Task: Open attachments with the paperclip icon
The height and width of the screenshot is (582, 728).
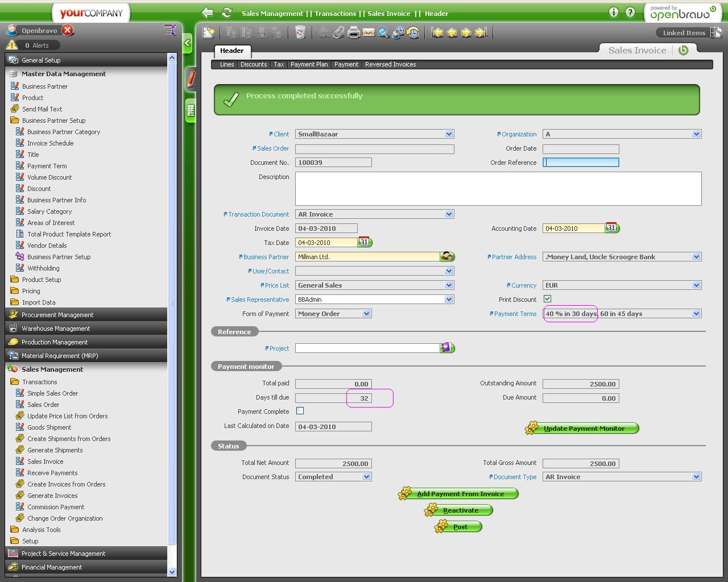Action: tap(339, 33)
